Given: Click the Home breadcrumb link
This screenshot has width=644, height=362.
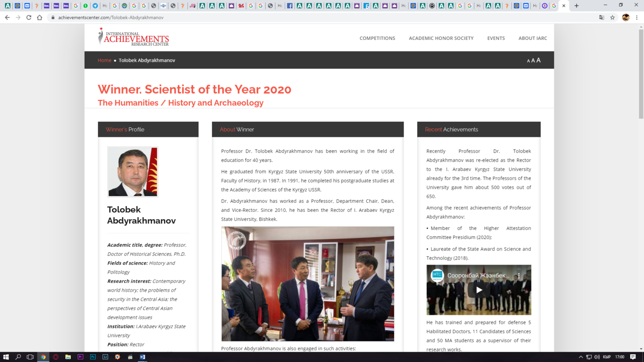Looking at the screenshot, I should point(104,60).
